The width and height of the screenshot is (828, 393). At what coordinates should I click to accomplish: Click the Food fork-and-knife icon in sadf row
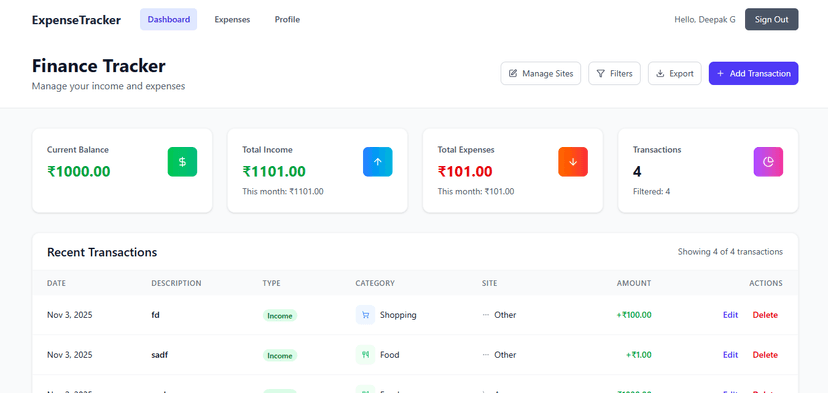click(x=365, y=355)
